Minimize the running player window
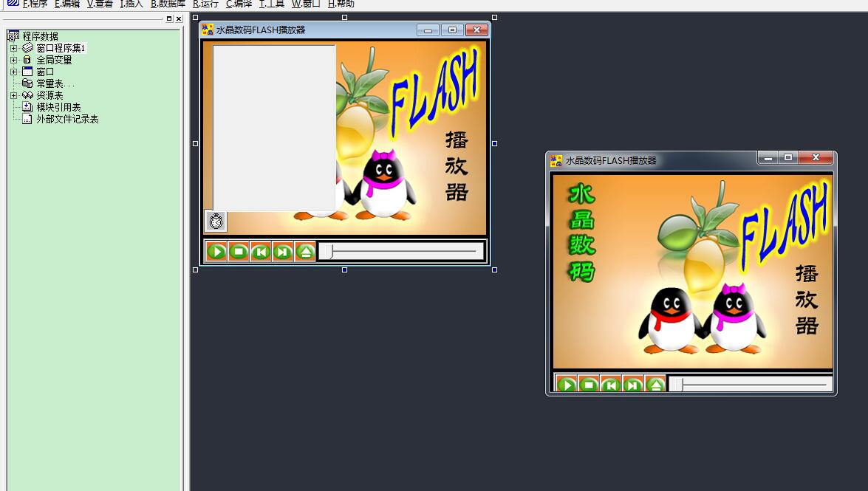868x491 pixels. click(x=768, y=158)
